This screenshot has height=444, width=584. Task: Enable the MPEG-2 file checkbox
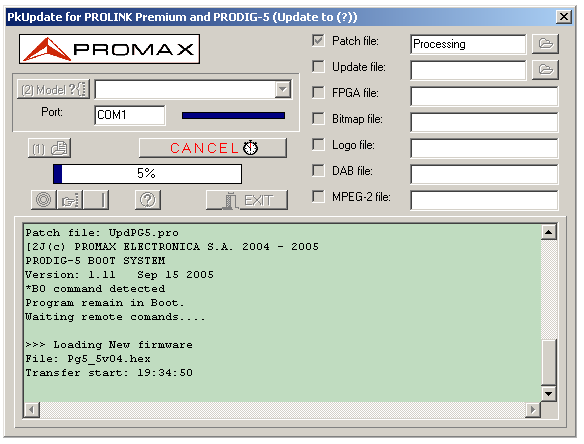point(318,196)
